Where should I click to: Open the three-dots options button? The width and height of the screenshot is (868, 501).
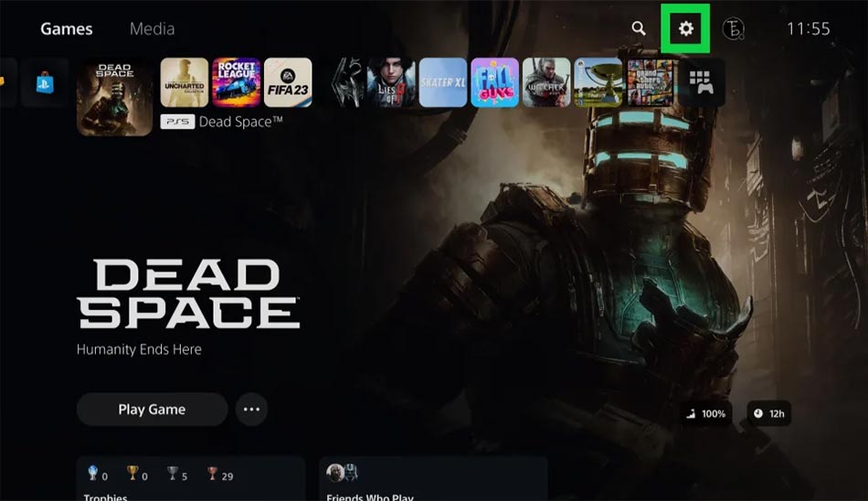[x=251, y=410]
